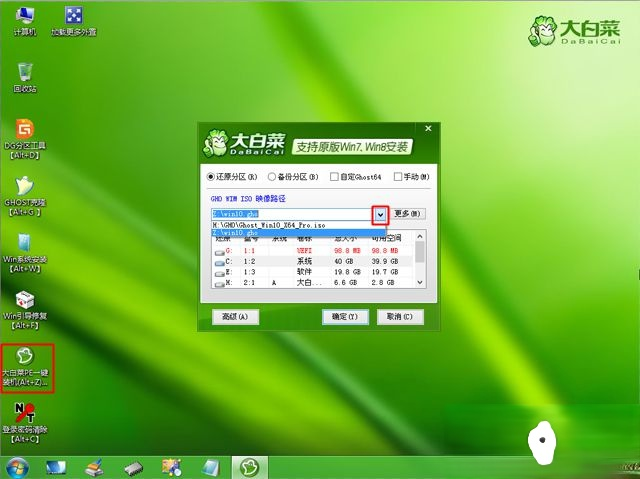This screenshot has height=479, width=640.
Task: Click the 6.6 GB total size cell
Action: [x=345, y=282]
